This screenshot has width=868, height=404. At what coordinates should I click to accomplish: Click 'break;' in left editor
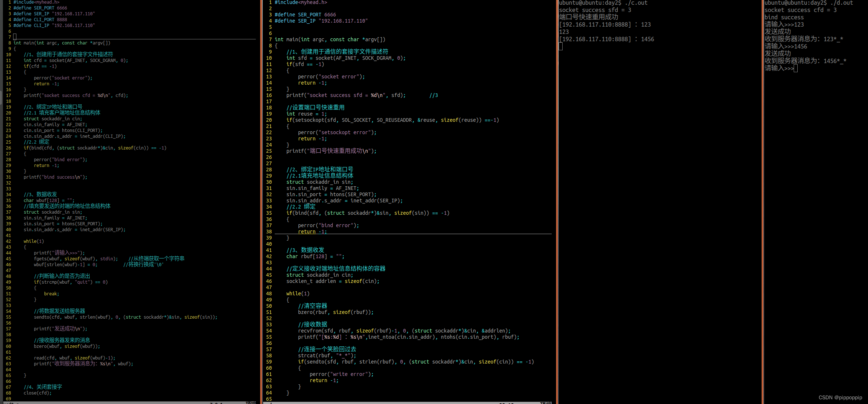pyautogui.click(x=51, y=294)
